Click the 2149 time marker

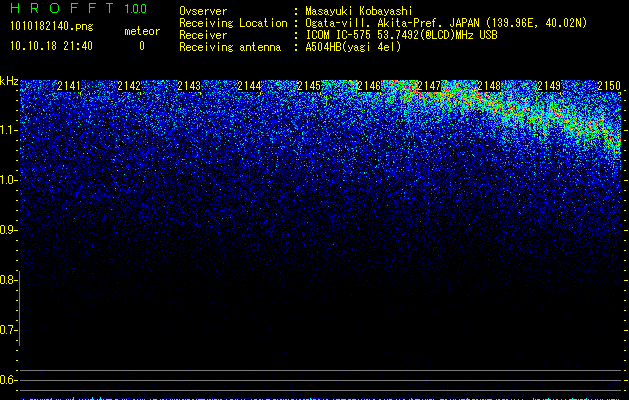point(549,86)
